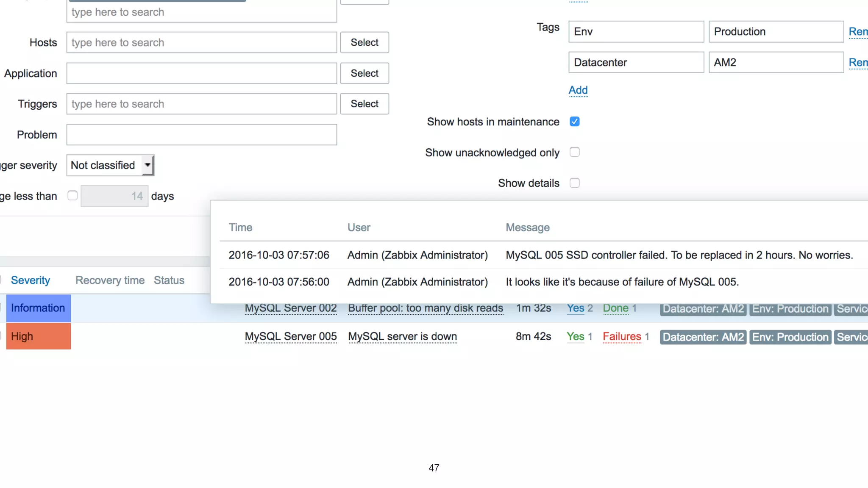The width and height of the screenshot is (868, 488).
Task: Sort problems by Severity column header
Action: tap(31, 280)
